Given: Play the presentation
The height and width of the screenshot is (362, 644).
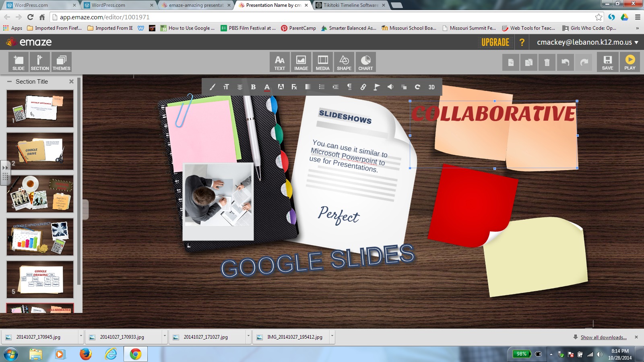Looking at the screenshot, I should click(x=630, y=62).
